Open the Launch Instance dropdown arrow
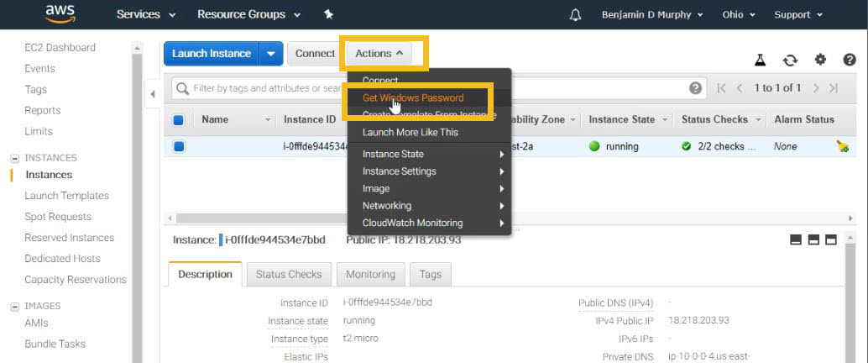Image resolution: width=868 pixels, height=363 pixels. click(x=270, y=54)
